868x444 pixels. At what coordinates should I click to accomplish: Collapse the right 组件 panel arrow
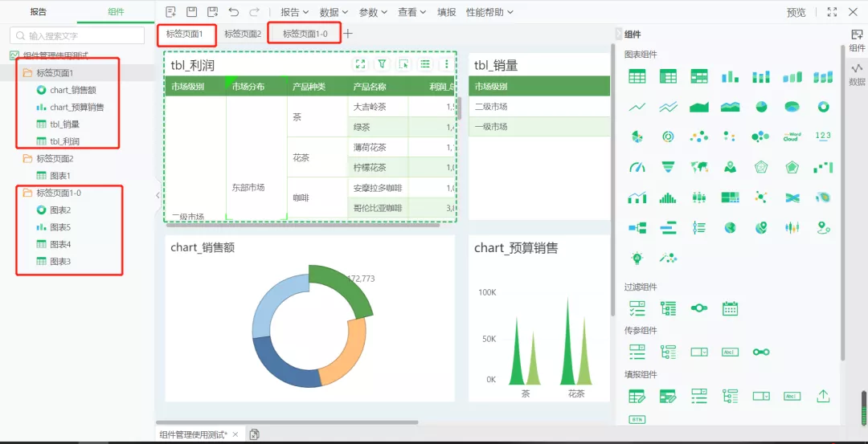coord(619,35)
